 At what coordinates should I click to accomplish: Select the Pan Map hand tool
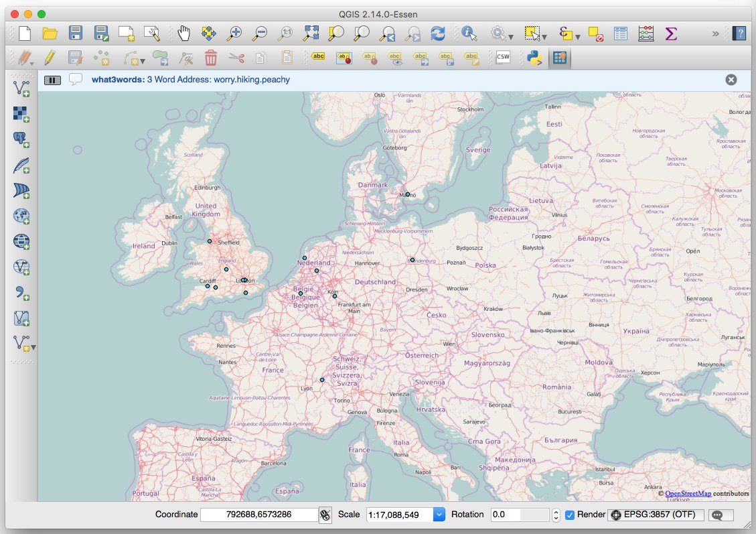coord(183,34)
